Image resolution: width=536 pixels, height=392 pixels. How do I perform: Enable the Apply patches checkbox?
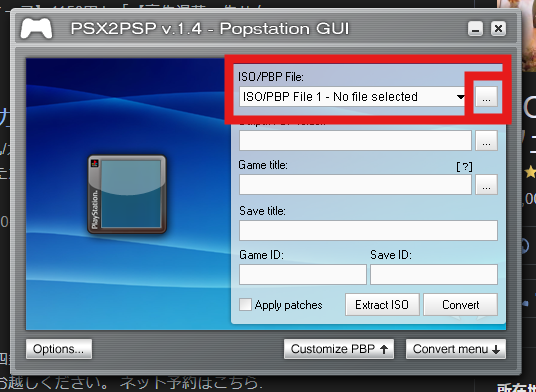(245, 304)
